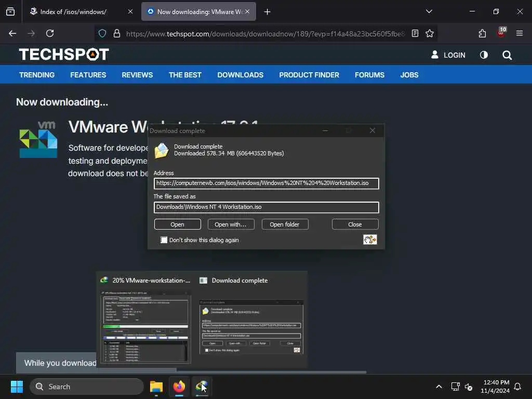
Task: Toggle TechSpot dark/light theme
Action: [484, 55]
